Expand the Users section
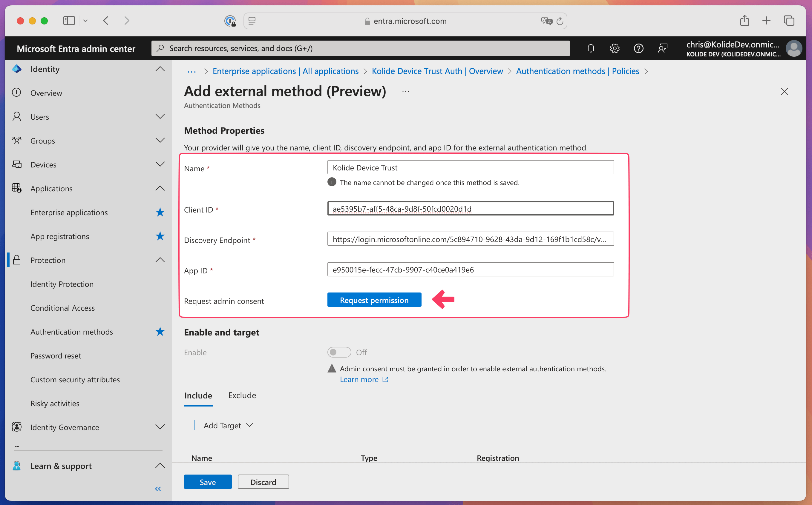Screen dimensions: 812x505 (x=160, y=117)
